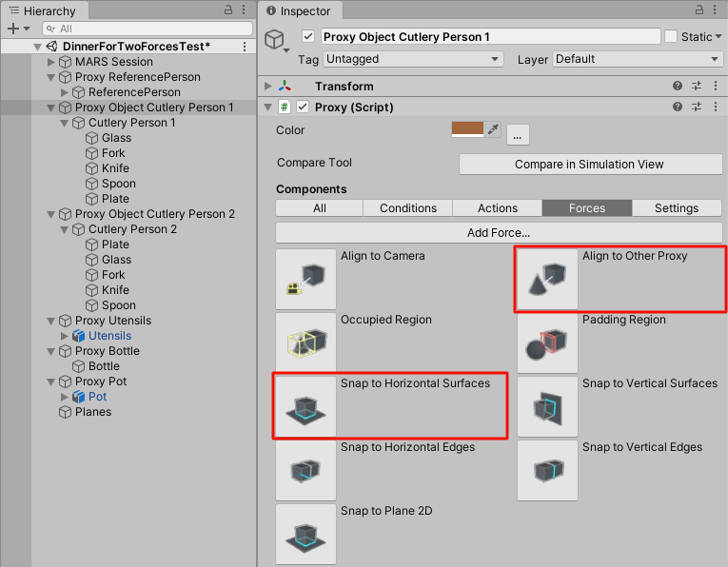728x567 pixels.
Task: Click the Add Force... button
Action: pyautogui.click(x=499, y=232)
